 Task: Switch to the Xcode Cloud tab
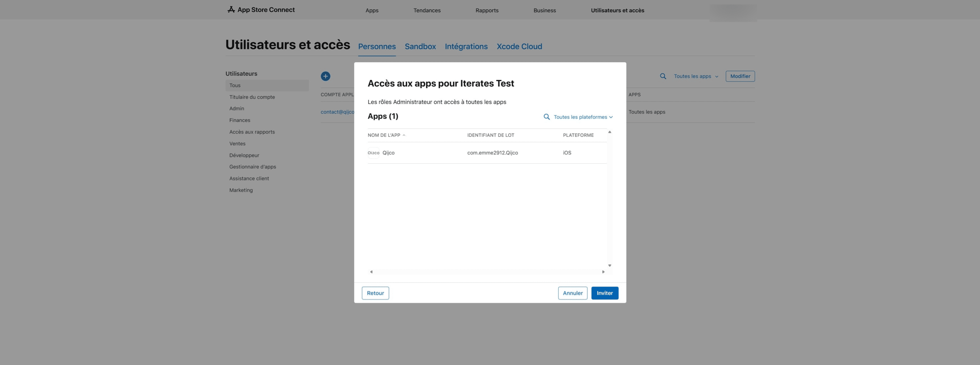point(519,46)
